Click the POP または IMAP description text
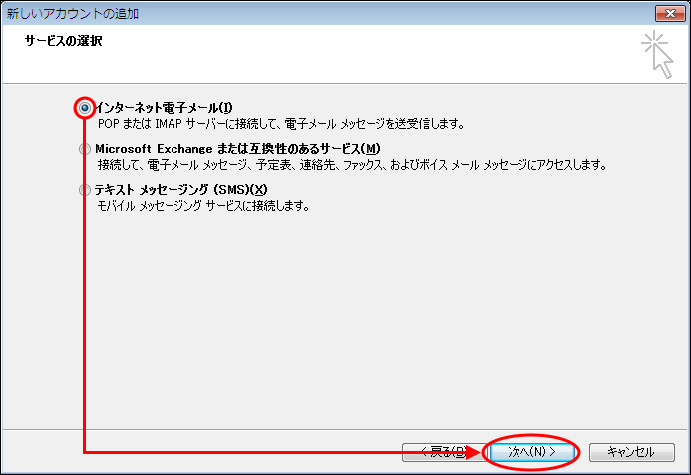This screenshot has width=691, height=475. [281, 124]
